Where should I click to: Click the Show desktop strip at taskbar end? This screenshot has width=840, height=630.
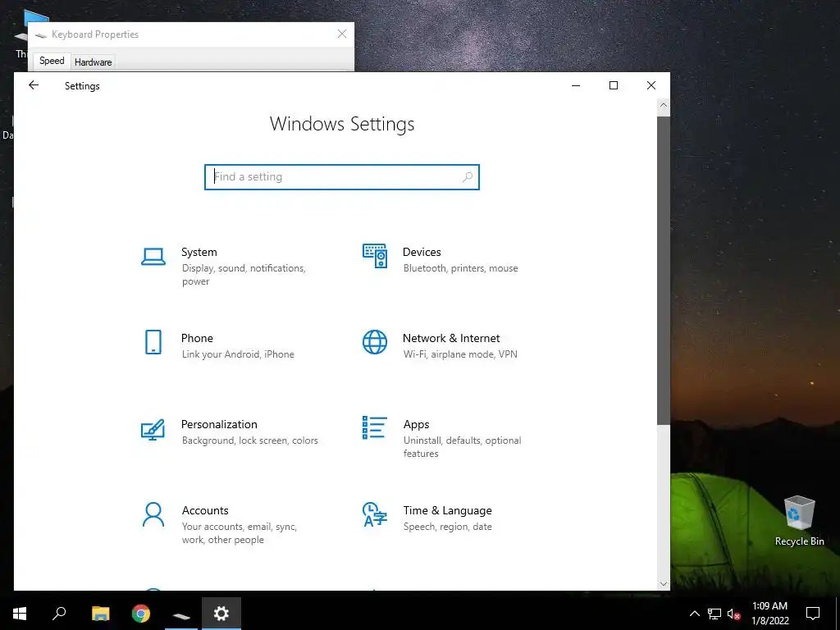point(838,614)
